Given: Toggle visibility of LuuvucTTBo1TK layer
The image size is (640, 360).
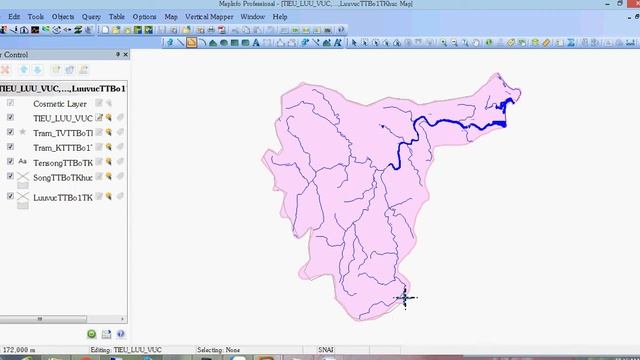Looking at the screenshot, I should click(x=10, y=196).
